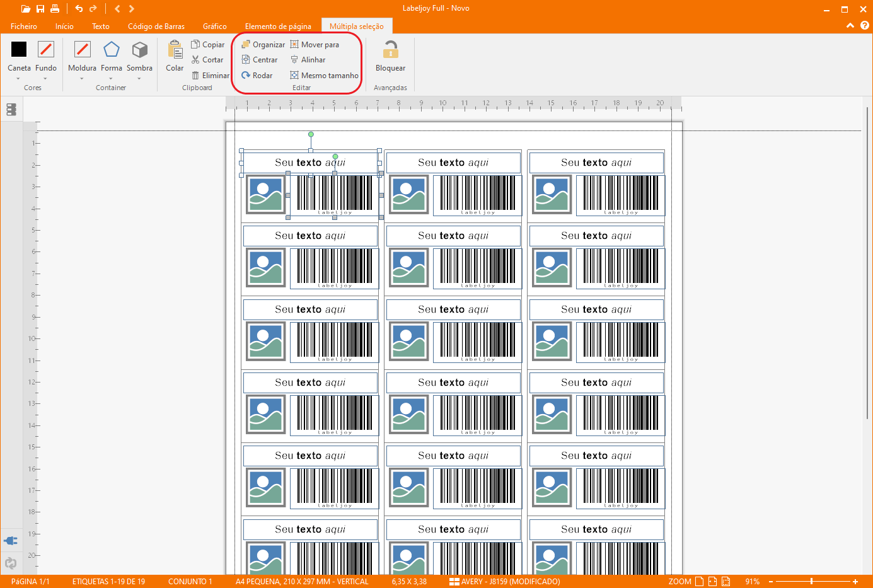Viewport: 873px width, 588px height.
Task: Switch to the Início tab
Action: point(64,26)
